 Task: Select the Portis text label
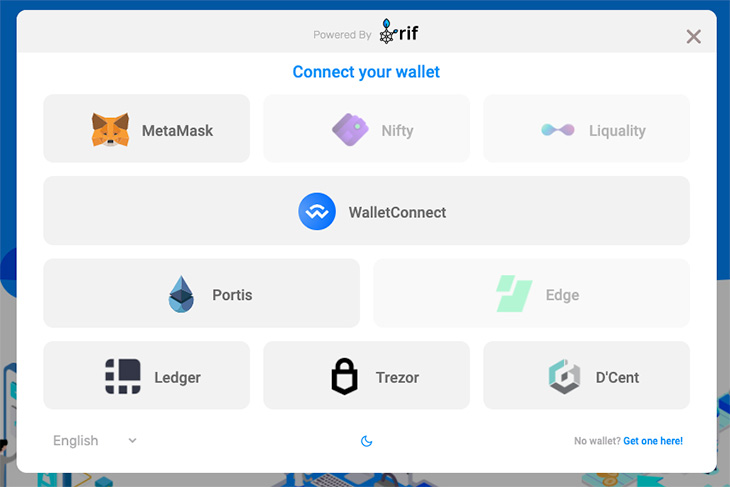click(x=232, y=295)
